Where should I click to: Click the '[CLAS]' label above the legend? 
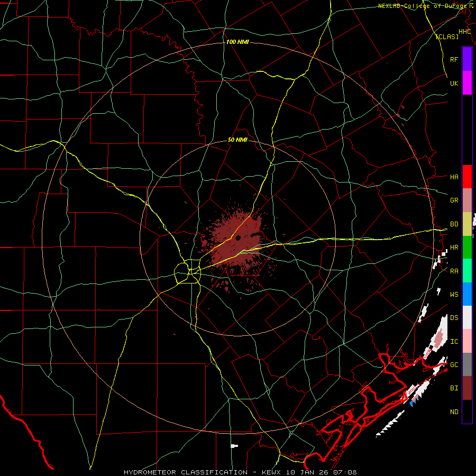[x=447, y=36]
